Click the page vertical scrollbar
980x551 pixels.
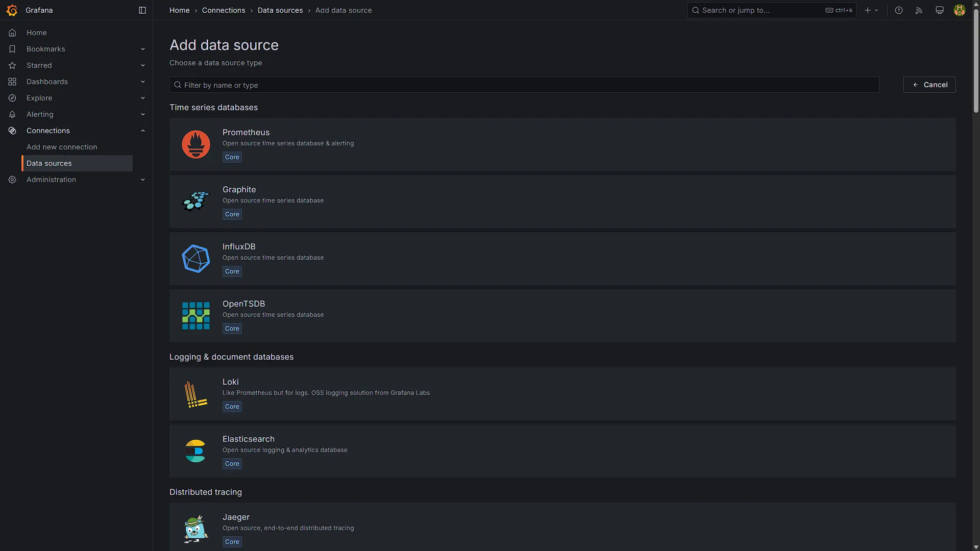976,61
